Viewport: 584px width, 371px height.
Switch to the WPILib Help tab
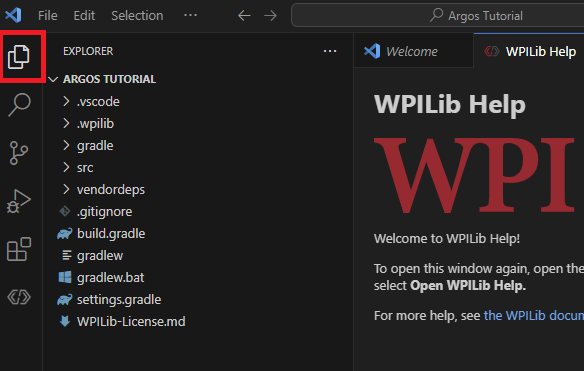pos(529,51)
